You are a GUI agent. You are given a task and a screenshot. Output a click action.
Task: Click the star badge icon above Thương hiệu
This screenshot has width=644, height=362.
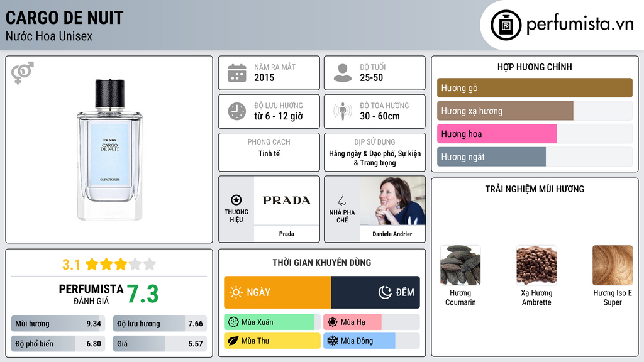(x=236, y=200)
